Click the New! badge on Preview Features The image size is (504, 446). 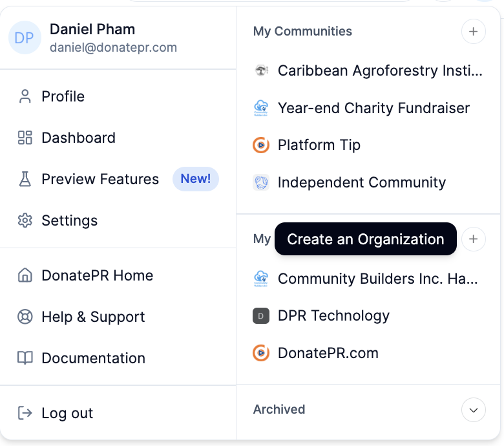[x=195, y=179]
